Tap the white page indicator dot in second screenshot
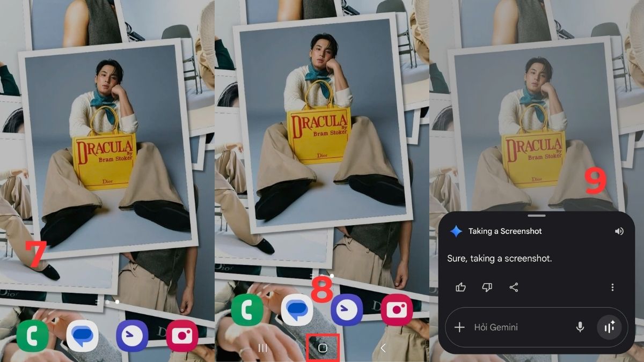 (x=332, y=276)
